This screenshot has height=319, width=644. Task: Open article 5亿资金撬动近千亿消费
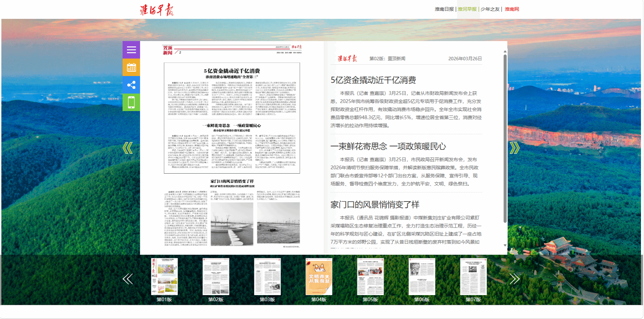pyautogui.click(x=373, y=80)
